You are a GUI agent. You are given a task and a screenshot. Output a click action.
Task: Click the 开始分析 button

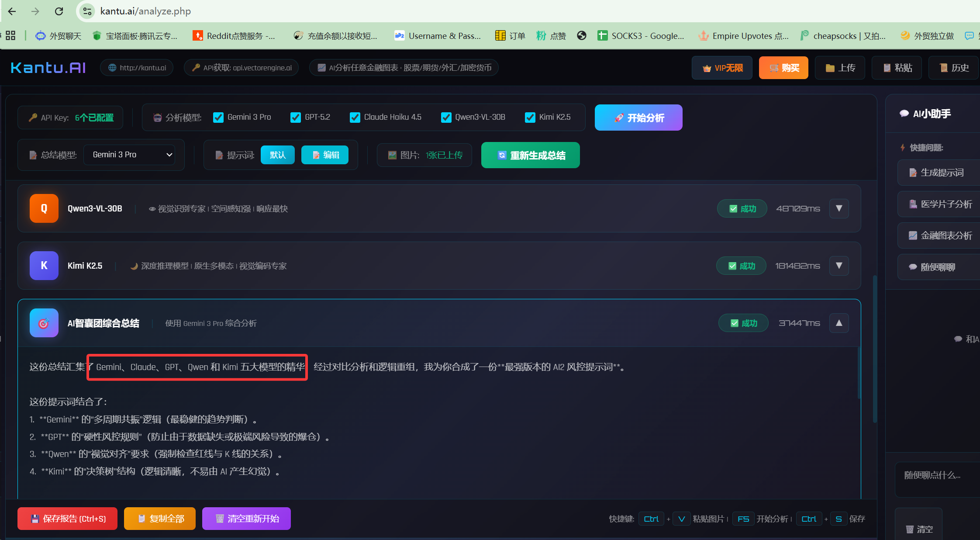(x=638, y=118)
